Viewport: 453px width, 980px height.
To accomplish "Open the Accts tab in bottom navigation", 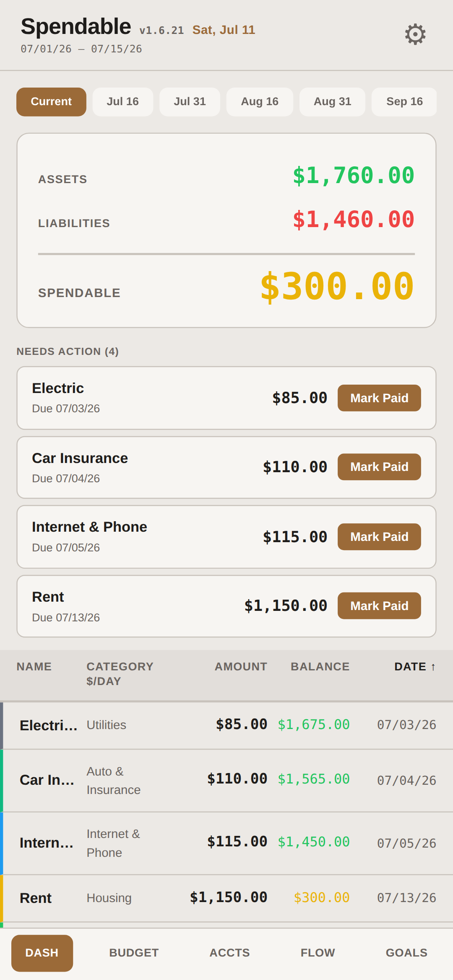I will pyautogui.click(x=229, y=953).
